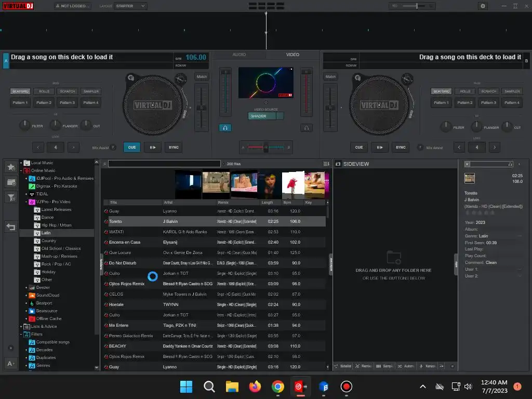Expand the TIDAL tree node

[x=26, y=194]
